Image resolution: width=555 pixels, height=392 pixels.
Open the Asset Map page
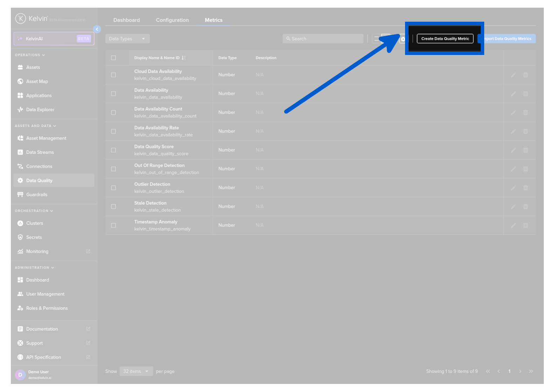(37, 82)
